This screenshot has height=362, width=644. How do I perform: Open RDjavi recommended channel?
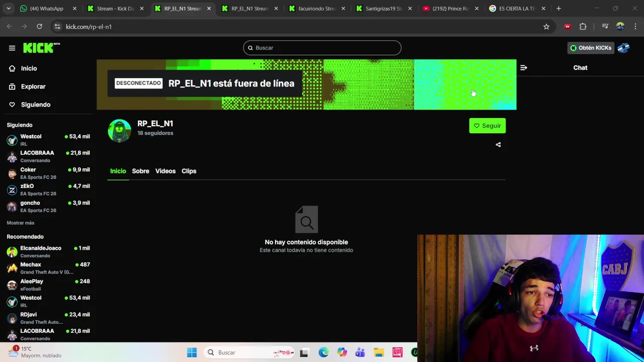(48, 318)
